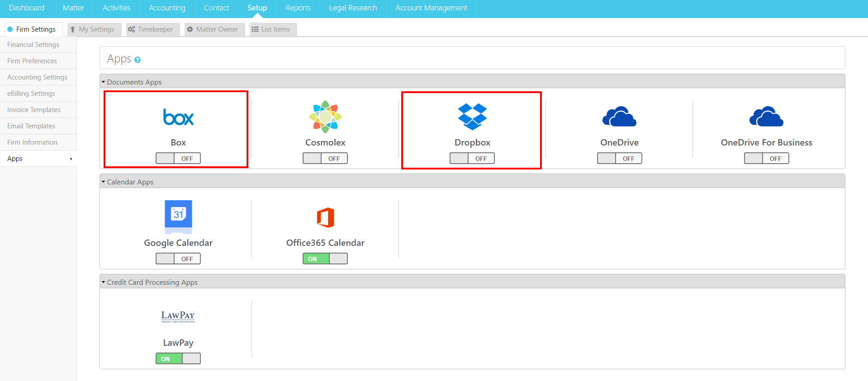The image size is (868, 381).
Task: Open Legal Research menu
Action: 353,8
